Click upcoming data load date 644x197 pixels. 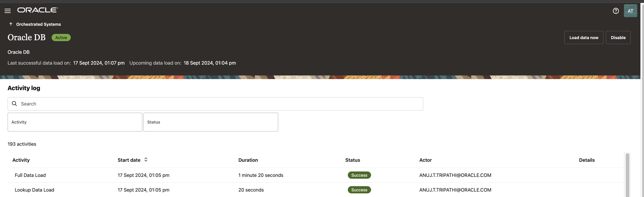[x=209, y=63]
